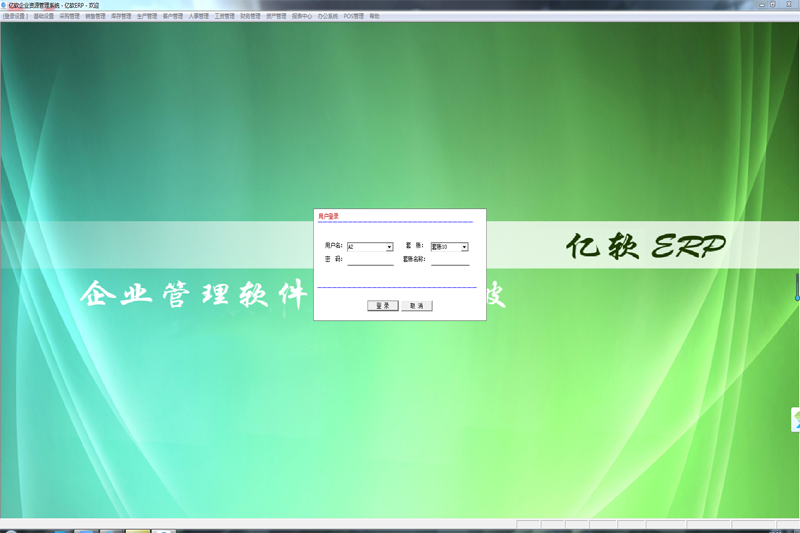Click the 密码 password input field
Image resolution: width=800 pixels, height=533 pixels.
point(370,260)
